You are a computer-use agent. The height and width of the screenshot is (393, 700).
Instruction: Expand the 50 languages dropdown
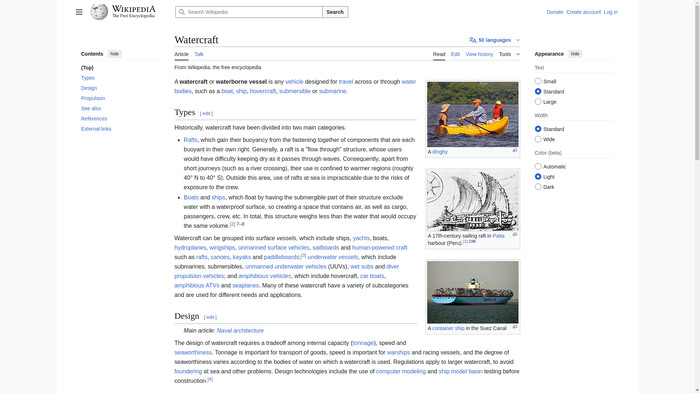coord(495,40)
